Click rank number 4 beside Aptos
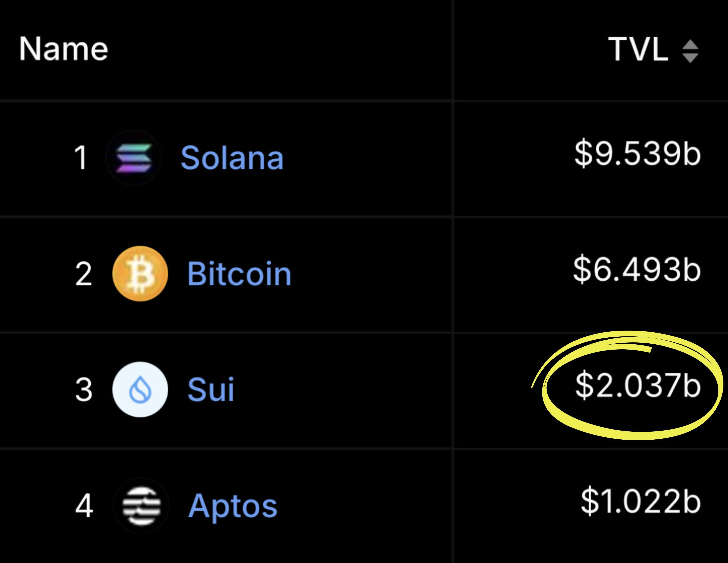This screenshot has height=563, width=728. pyautogui.click(x=84, y=506)
